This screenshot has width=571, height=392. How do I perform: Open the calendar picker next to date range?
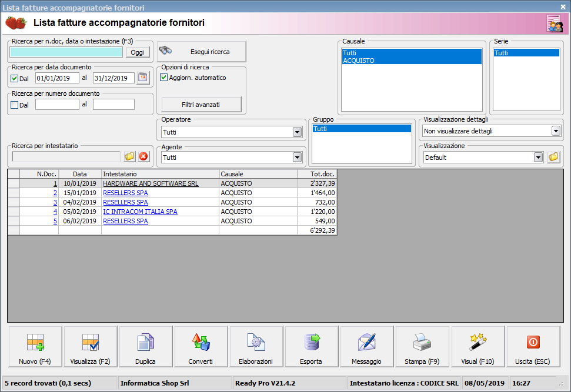click(x=143, y=78)
